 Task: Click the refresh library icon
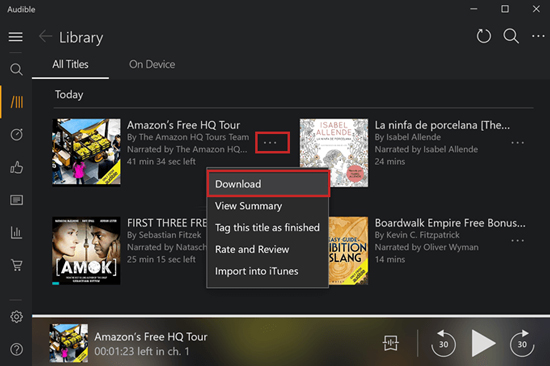483,36
